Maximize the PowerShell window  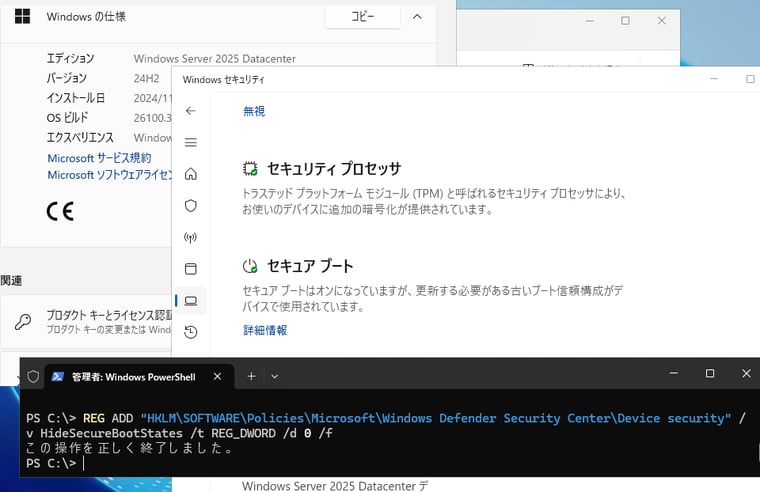tap(710, 373)
